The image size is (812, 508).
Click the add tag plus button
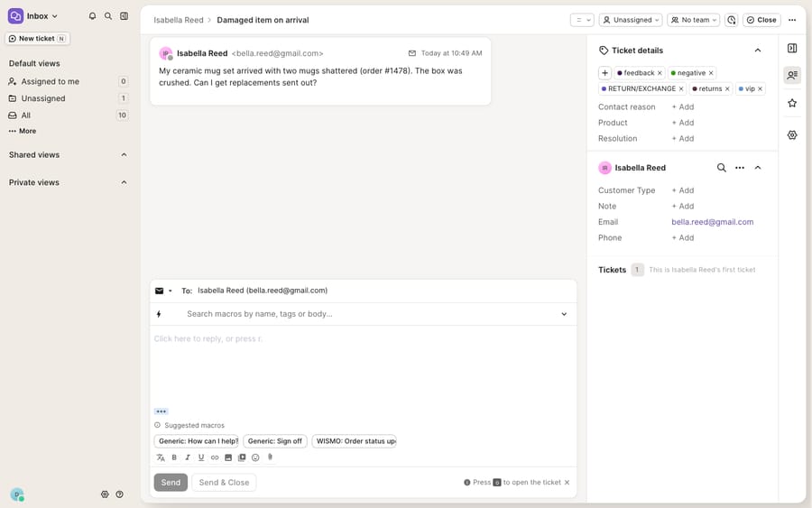pyautogui.click(x=604, y=73)
